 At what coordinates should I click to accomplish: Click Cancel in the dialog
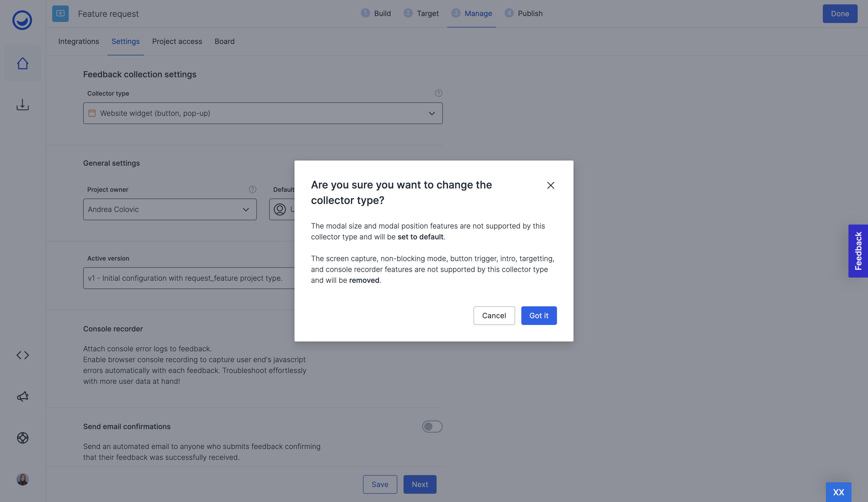pyautogui.click(x=494, y=315)
